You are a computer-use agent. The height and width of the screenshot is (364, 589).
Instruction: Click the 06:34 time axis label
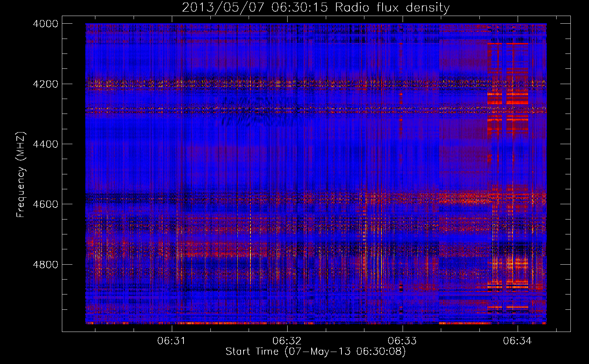coord(518,341)
